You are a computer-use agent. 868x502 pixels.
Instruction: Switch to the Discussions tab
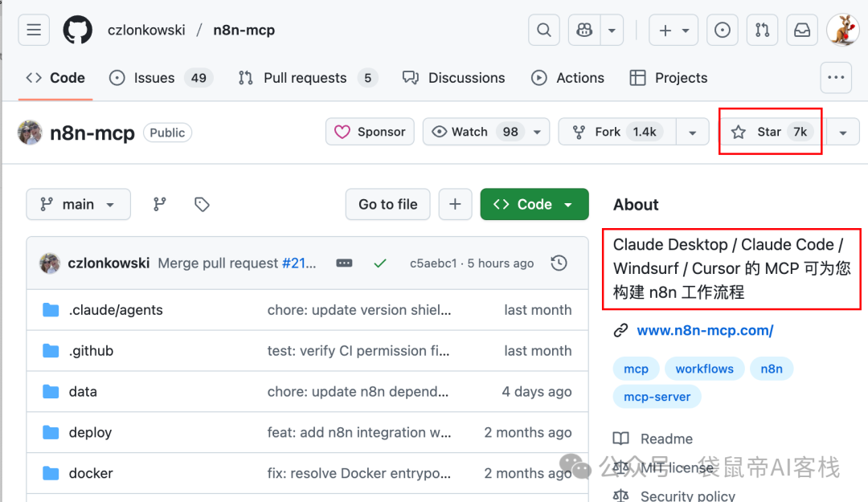click(454, 78)
